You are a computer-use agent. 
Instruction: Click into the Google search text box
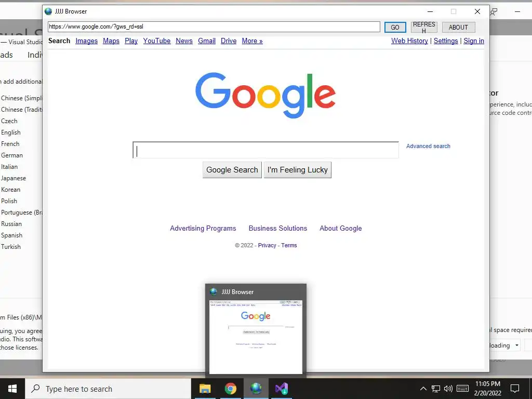coord(265,150)
